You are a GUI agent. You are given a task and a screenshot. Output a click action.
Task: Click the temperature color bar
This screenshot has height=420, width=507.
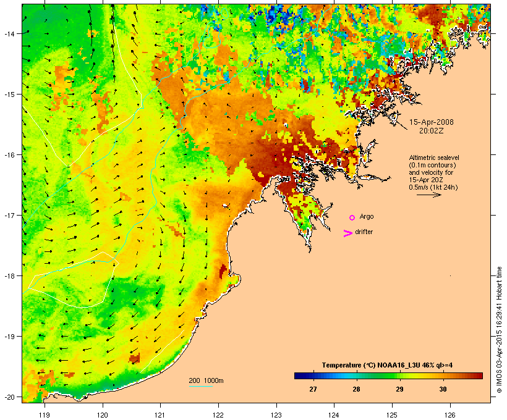(388, 376)
